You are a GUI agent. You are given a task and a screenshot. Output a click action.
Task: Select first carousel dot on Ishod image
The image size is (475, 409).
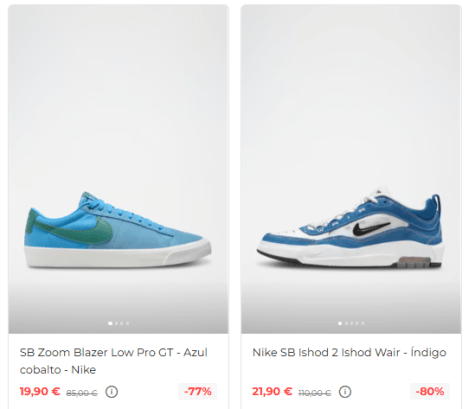(340, 323)
